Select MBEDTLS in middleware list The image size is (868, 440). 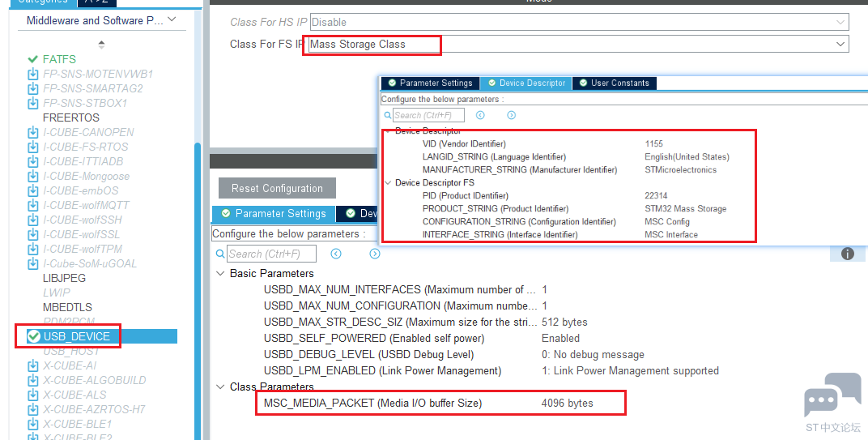pyautogui.click(x=67, y=307)
